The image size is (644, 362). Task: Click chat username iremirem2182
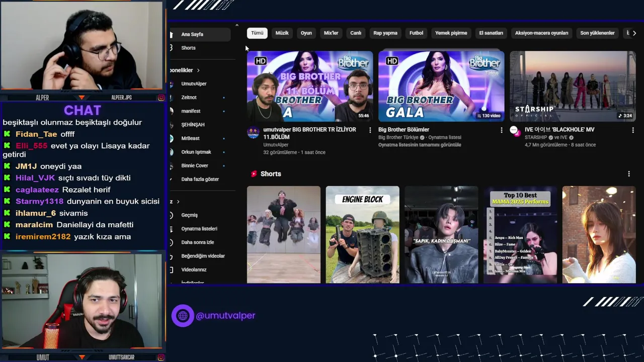(x=43, y=236)
